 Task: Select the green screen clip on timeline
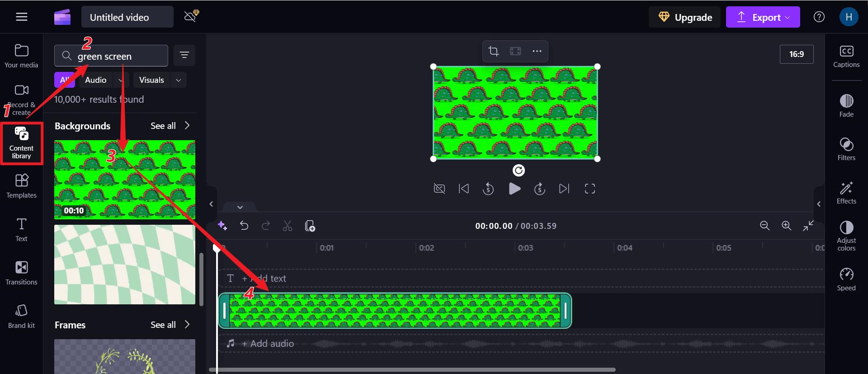[x=395, y=311]
